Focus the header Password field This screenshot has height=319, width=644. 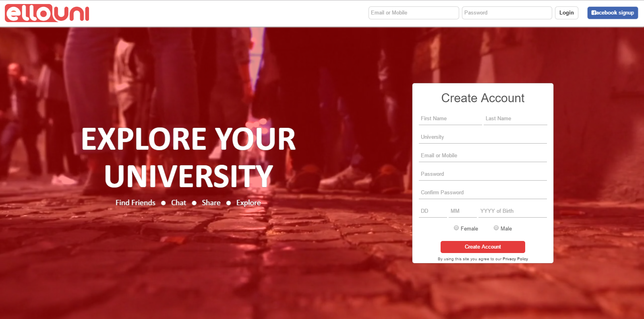(x=507, y=13)
